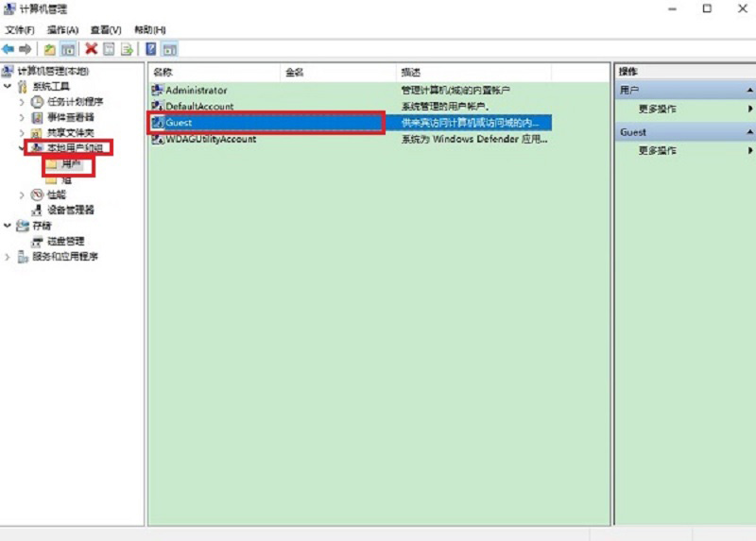Click the description 管理计算机(域)的内置帐户

coord(455,90)
